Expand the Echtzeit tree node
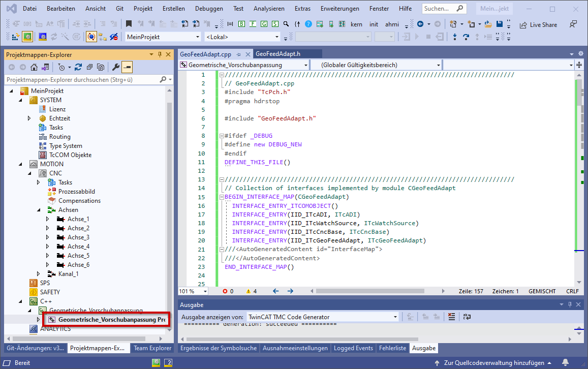 (x=29, y=118)
